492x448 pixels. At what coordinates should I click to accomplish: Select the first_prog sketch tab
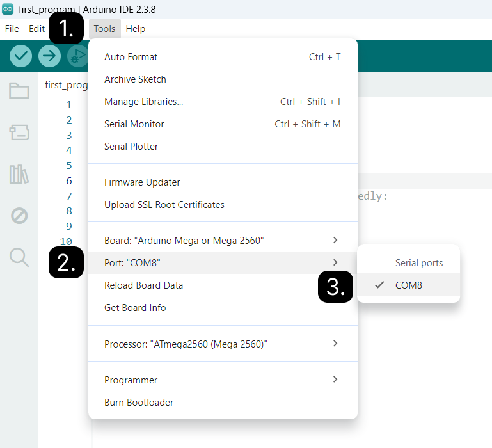click(66, 84)
